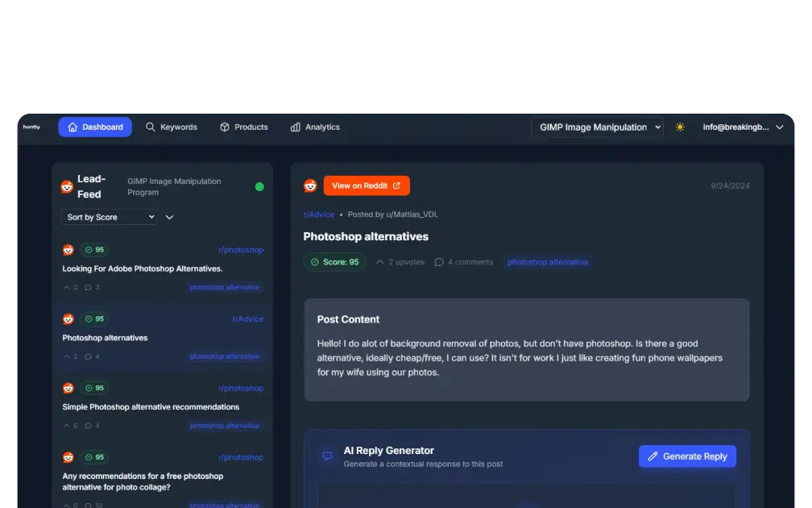The width and height of the screenshot is (812, 508).
Task: Click the Reddit icon next to View on Reddit
Action: (x=310, y=186)
